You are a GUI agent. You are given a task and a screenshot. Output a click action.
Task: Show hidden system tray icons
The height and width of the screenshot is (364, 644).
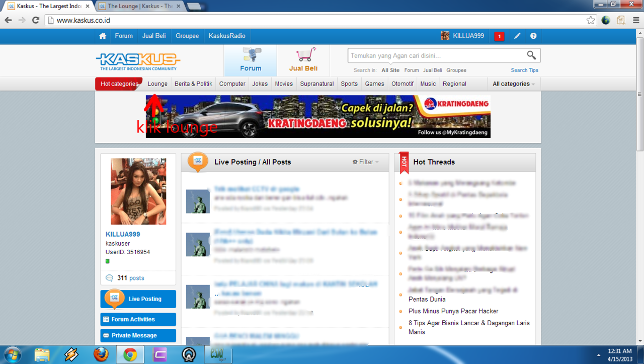[599, 355]
